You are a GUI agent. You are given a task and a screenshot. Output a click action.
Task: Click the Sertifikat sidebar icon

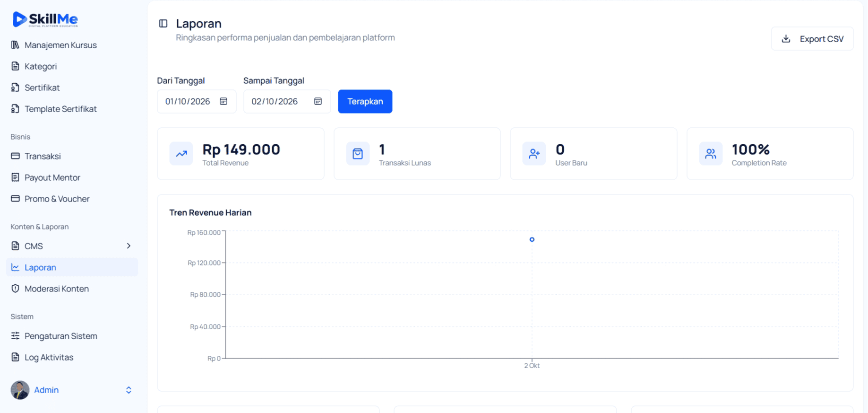click(x=15, y=88)
